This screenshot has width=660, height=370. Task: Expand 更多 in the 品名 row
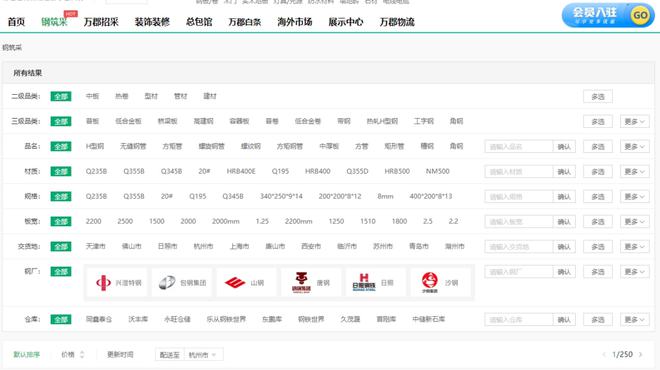point(634,146)
